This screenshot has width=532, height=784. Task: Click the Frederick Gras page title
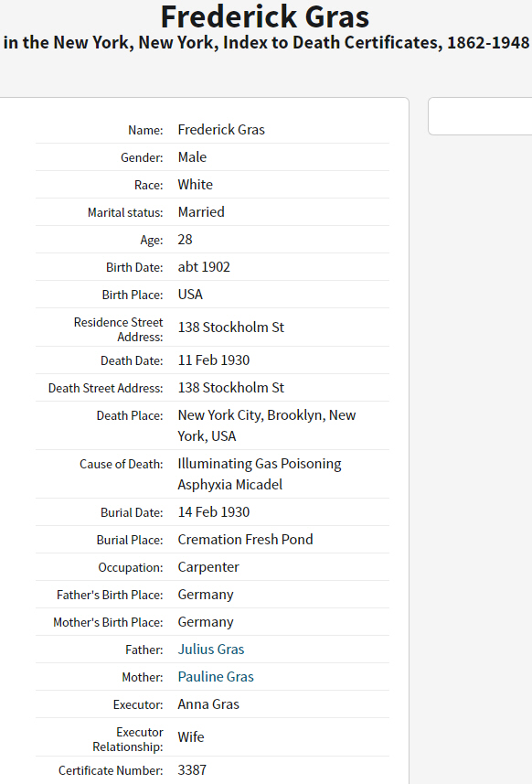tap(265, 16)
